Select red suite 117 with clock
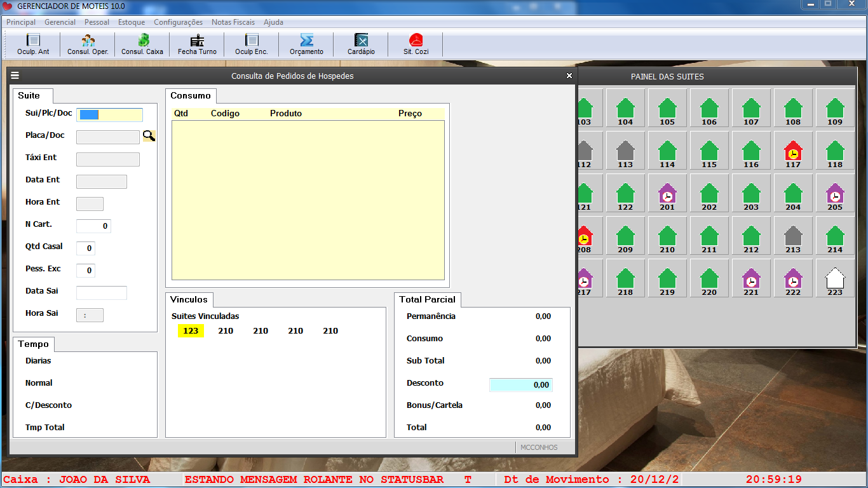Image resolution: width=868 pixels, height=488 pixels. pos(793,152)
